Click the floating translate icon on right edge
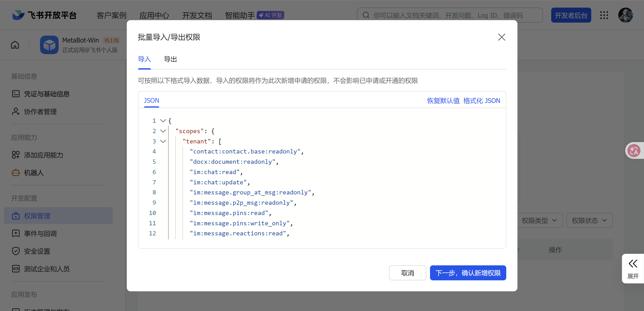Viewport: 644px width, 311px height. [x=634, y=151]
